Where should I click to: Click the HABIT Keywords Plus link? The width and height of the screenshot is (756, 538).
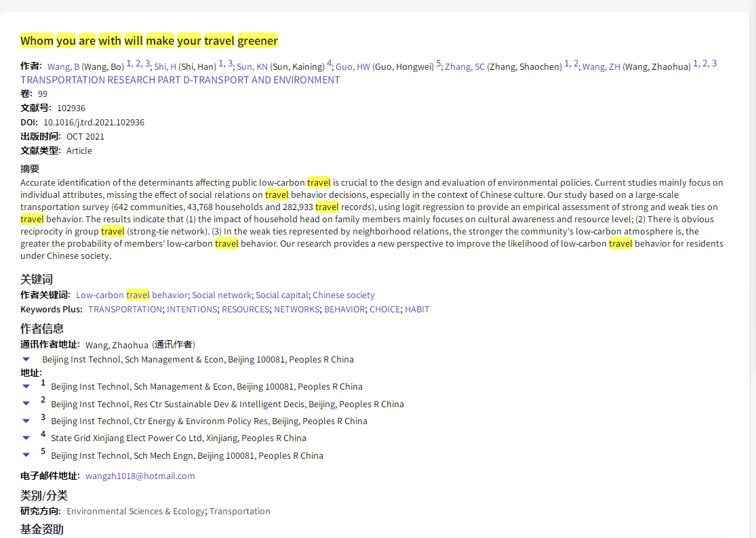(x=417, y=309)
